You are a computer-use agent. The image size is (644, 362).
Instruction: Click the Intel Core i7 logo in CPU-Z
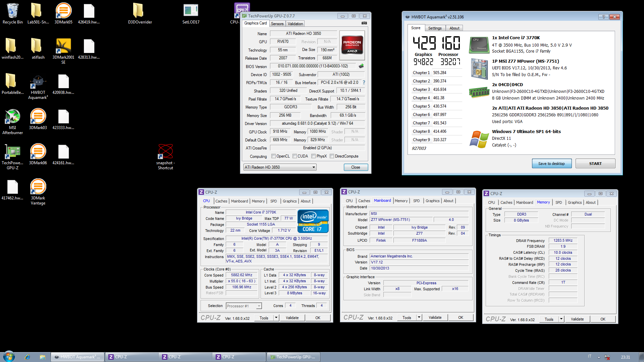coord(313,221)
